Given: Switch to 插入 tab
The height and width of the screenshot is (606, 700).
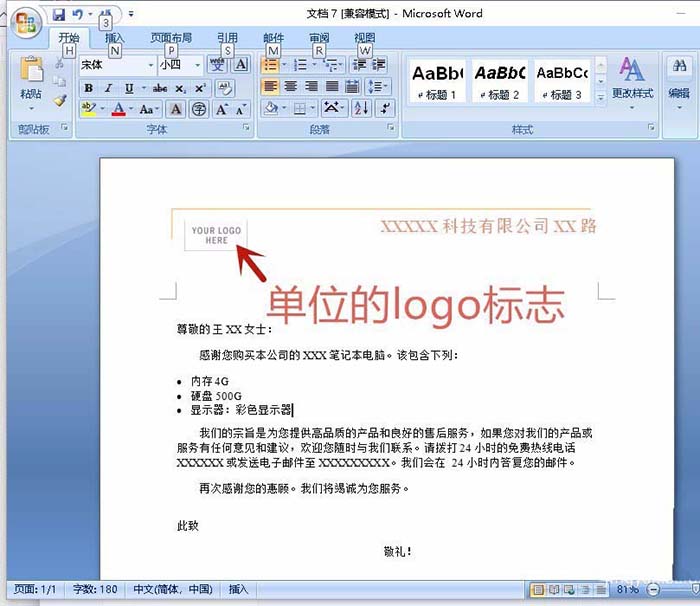Looking at the screenshot, I should tap(114, 38).
